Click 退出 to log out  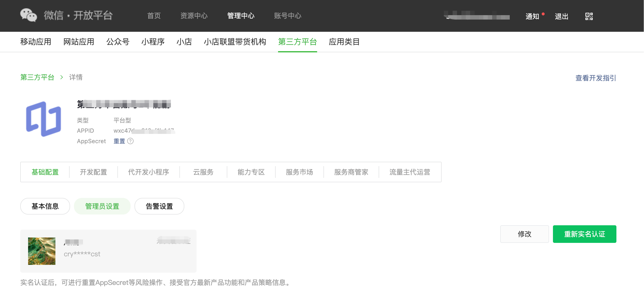click(561, 16)
